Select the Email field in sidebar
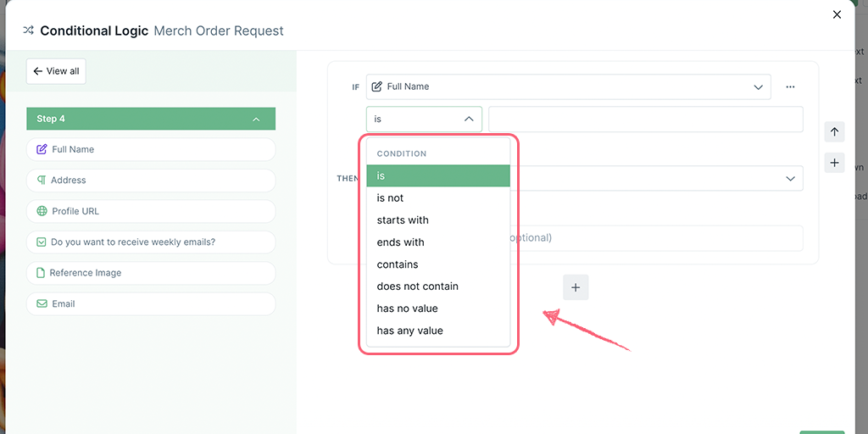Image resolution: width=868 pixels, height=434 pixels. coord(151,304)
